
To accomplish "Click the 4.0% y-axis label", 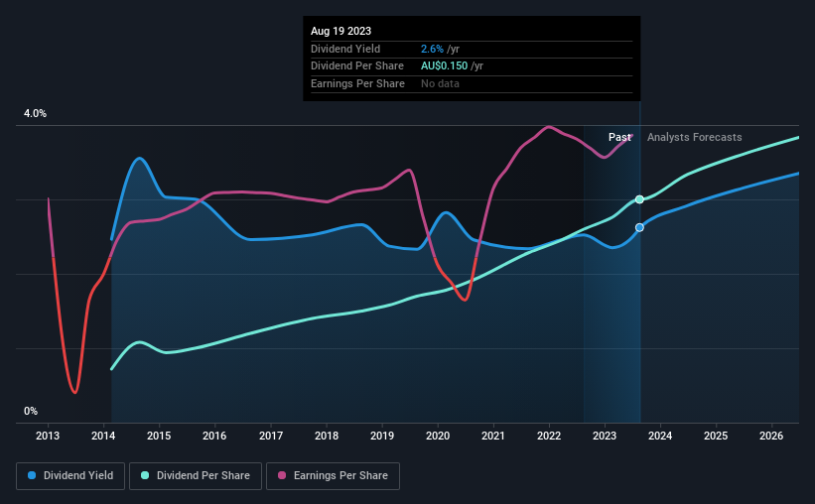I will pos(35,114).
